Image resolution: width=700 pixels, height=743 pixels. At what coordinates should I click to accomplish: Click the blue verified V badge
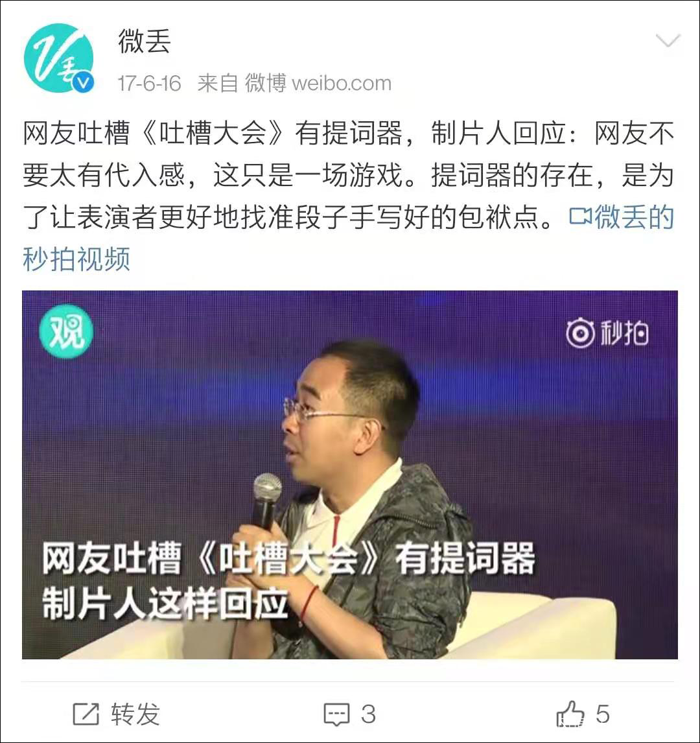click(x=84, y=83)
